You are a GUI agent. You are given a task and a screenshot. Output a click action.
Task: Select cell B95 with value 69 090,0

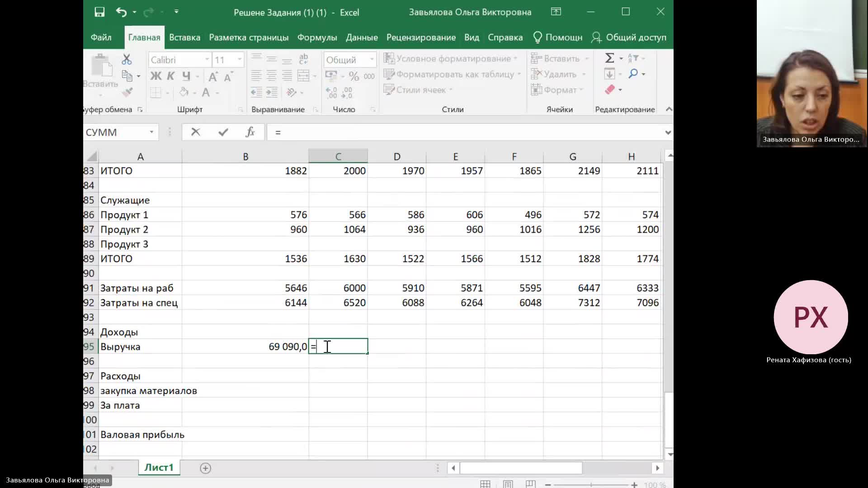click(x=245, y=347)
